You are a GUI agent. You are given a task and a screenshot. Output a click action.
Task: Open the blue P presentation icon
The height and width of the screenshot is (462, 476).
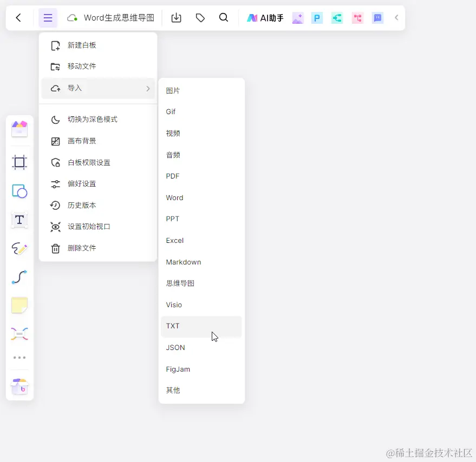317,18
